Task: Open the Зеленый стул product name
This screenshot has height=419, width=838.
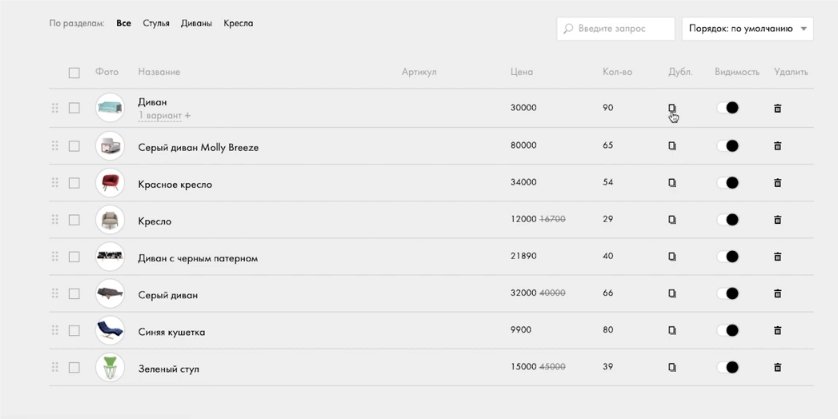Action: point(168,369)
